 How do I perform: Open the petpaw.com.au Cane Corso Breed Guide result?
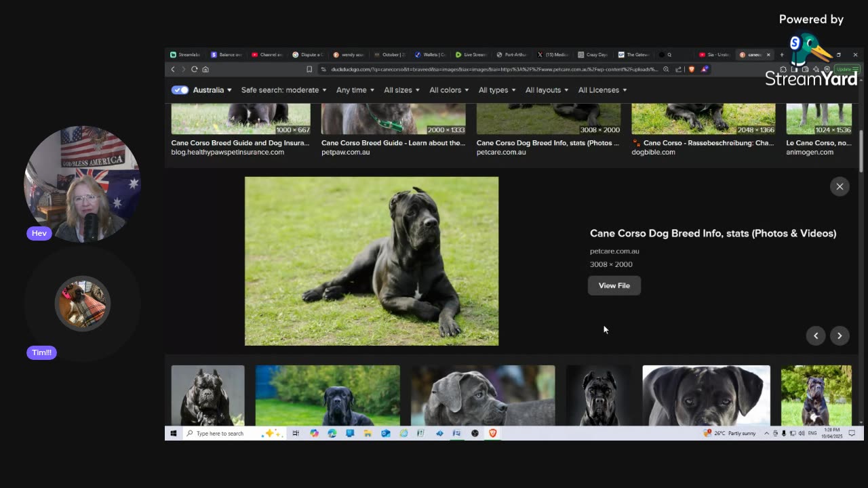(393, 147)
